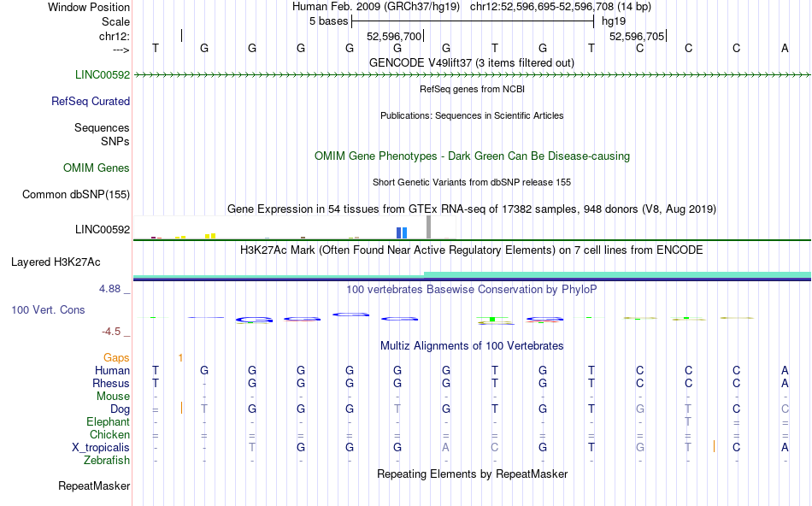Click the SNPs track label
The height and width of the screenshot is (506, 812).
coord(115,141)
